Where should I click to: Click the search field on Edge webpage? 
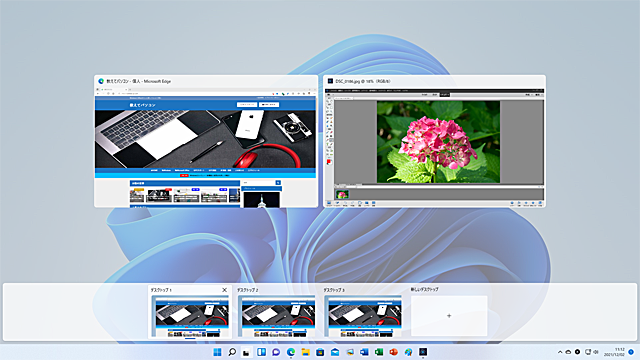(259, 183)
